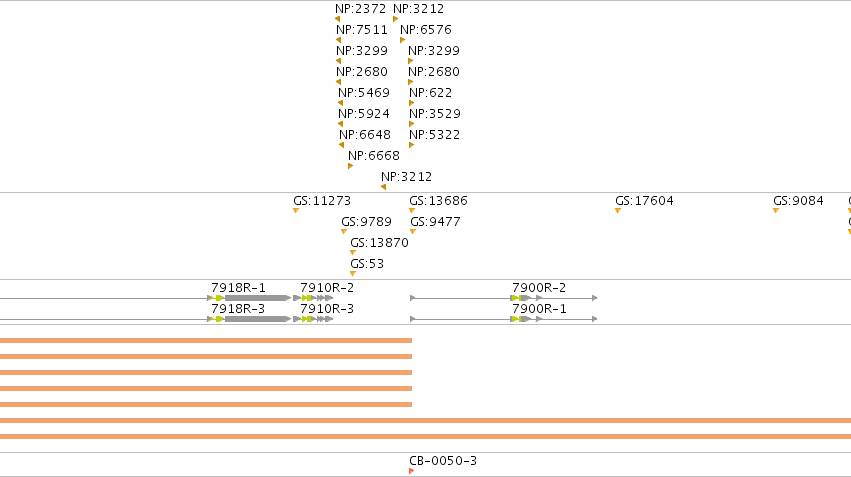Screen dimensions: 851x477
Task: Click the triangle marker under NP:2372
Action: pyautogui.click(x=338, y=19)
